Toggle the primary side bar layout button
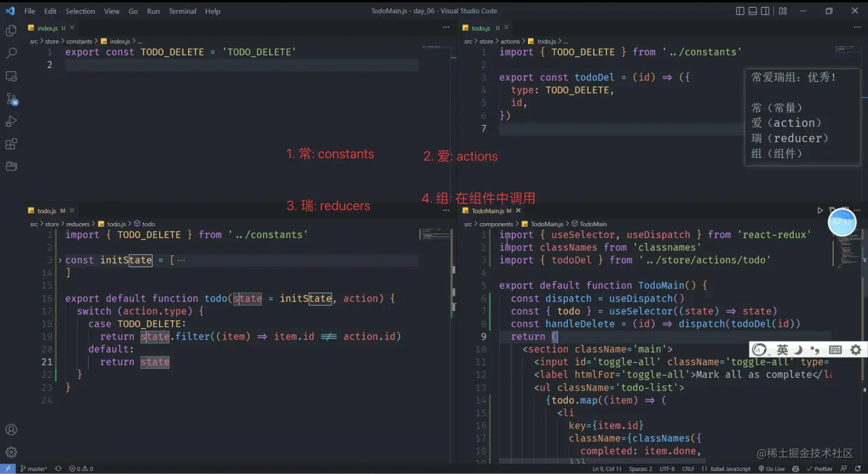 pos(740,11)
